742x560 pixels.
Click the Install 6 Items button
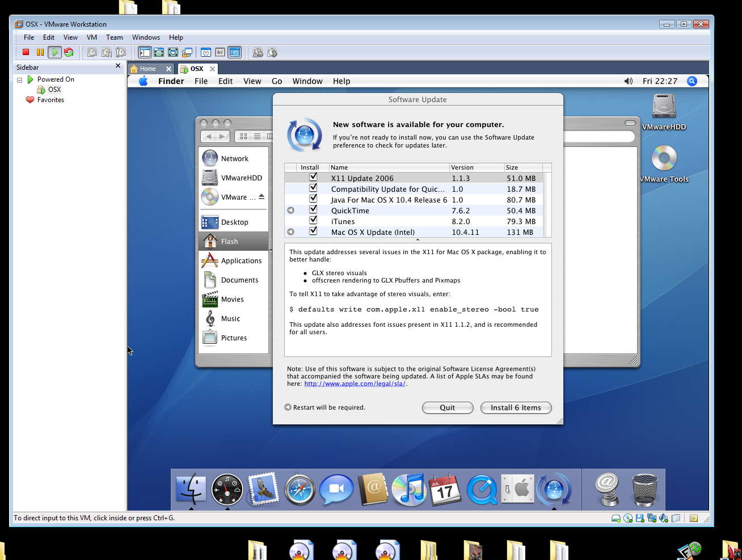click(x=516, y=407)
